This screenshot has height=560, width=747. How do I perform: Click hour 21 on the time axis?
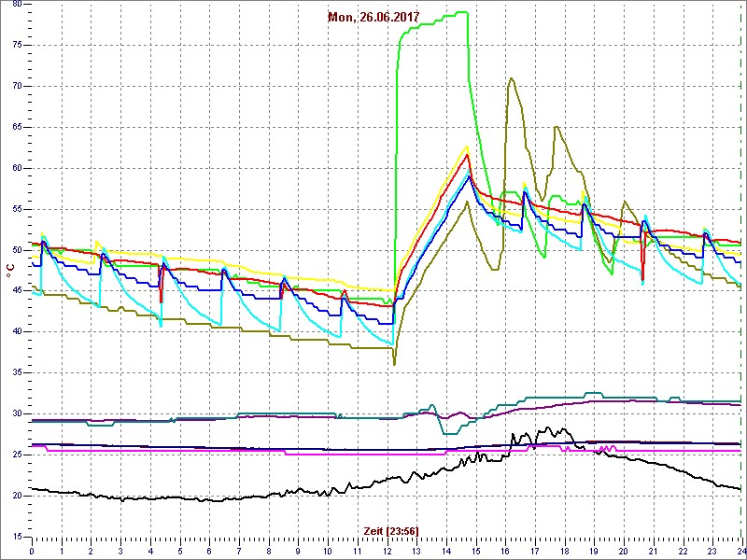(652, 551)
